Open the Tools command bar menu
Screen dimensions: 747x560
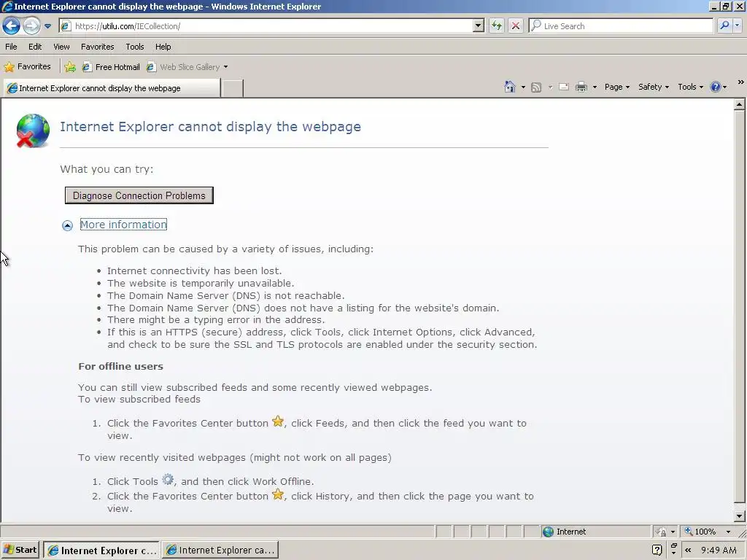(x=690, y=87)
